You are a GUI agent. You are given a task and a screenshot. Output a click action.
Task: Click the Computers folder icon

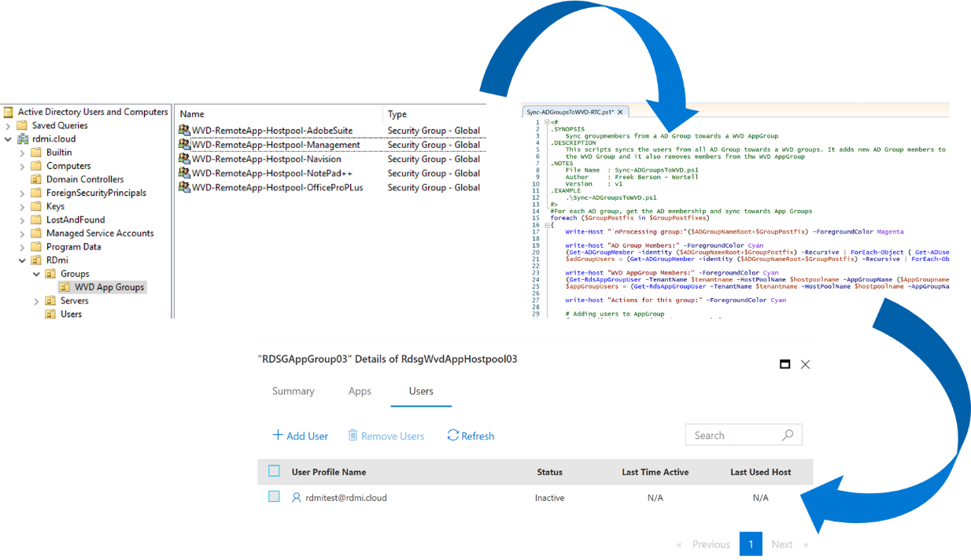36,166
